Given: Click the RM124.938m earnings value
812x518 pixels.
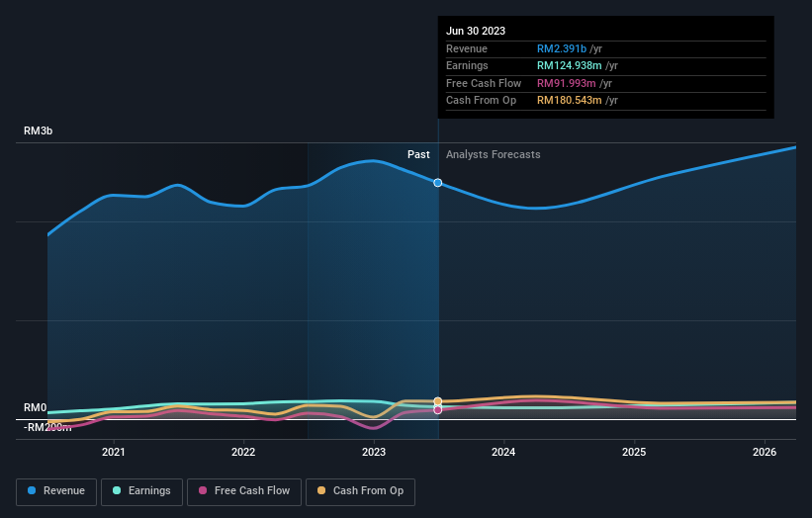Looking at the screenshot, I should click(x=569, y=65).
